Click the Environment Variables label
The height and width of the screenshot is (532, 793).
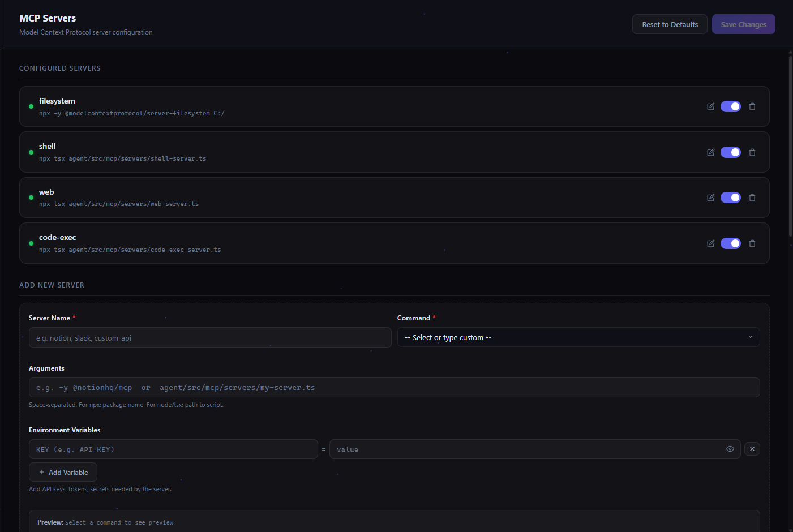coord(65,430)
